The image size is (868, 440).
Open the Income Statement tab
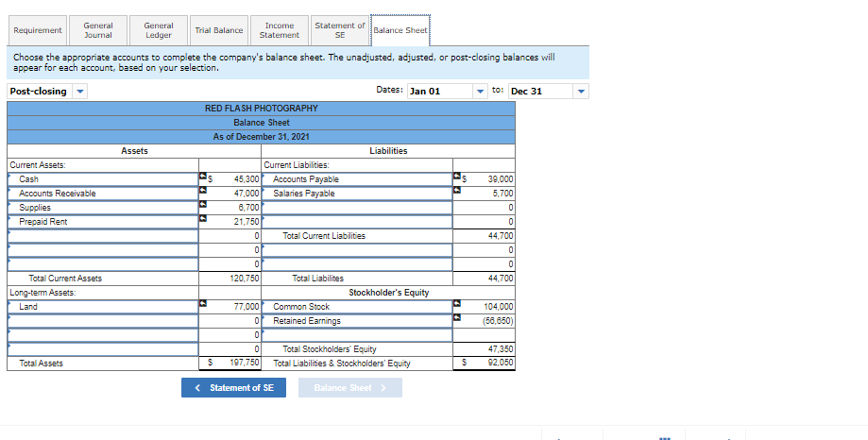(279, 30)
